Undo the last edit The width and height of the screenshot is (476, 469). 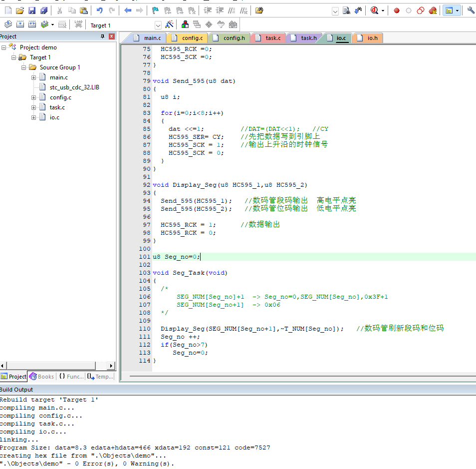coord(100,10)
